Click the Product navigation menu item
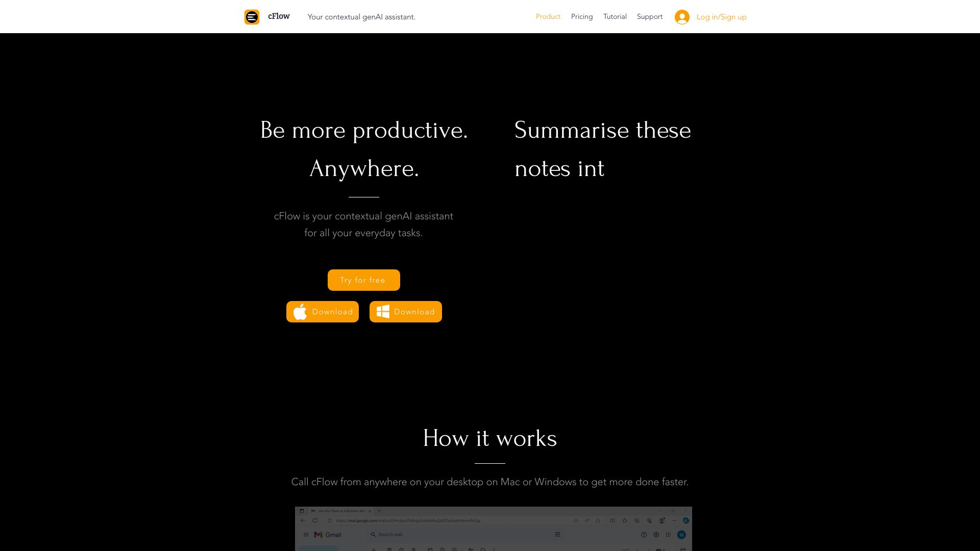The width and height of the screenshot is (980, 551). (548, 16)
